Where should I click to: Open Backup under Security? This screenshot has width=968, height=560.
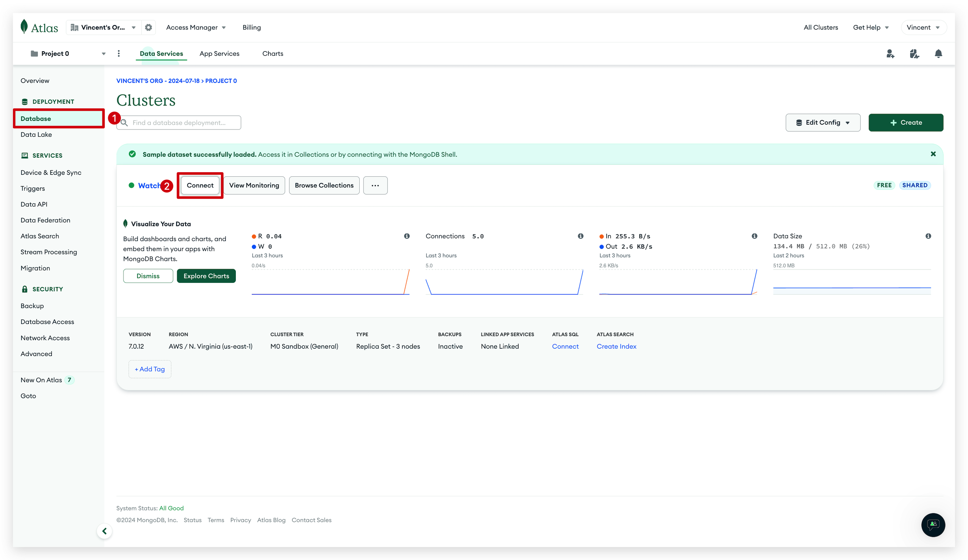[32, 306]
